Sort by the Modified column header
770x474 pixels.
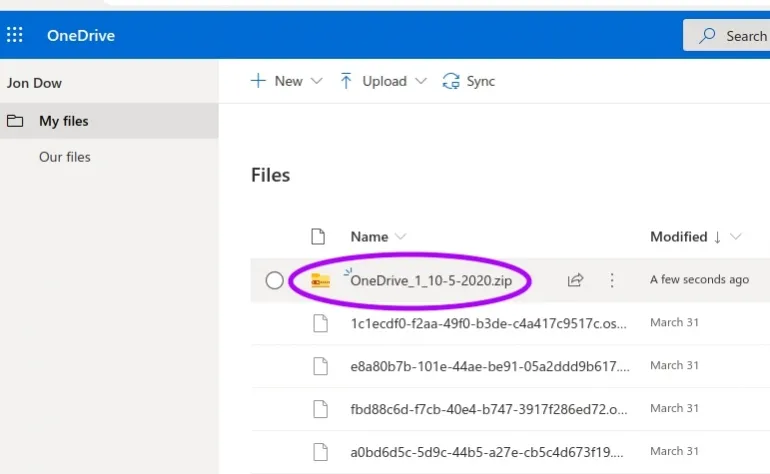click(679, 237)
